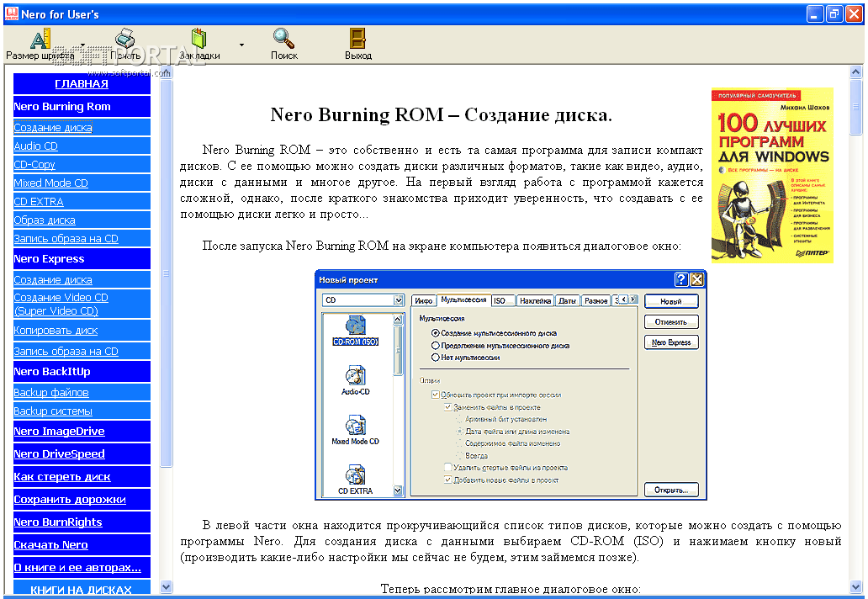Click the Новый button
Screen dimensions: 868x599
(671, 301)
